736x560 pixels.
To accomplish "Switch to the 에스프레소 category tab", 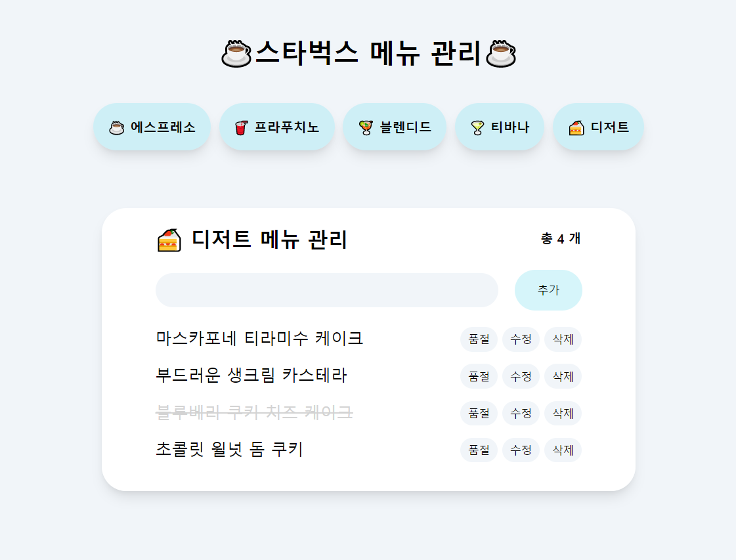I will 152,127.
